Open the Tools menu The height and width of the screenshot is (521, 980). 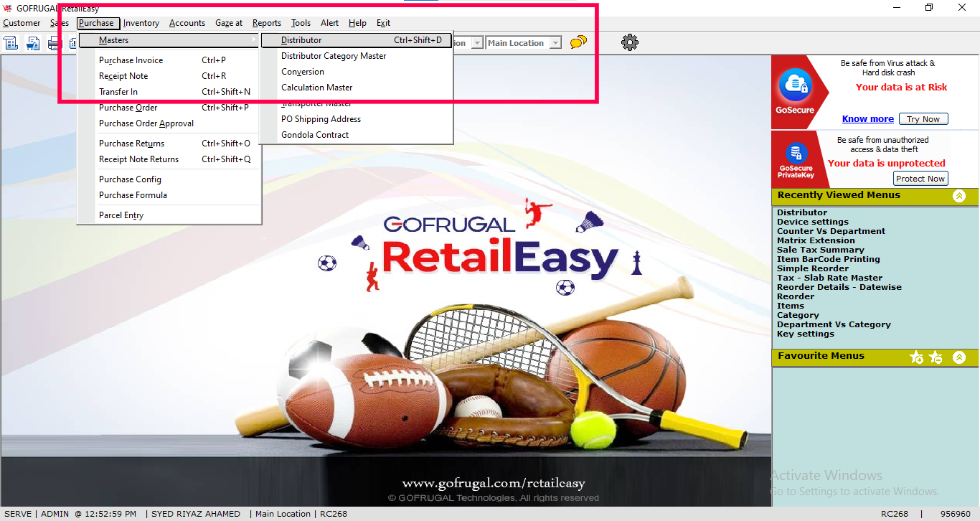[301, 23]
